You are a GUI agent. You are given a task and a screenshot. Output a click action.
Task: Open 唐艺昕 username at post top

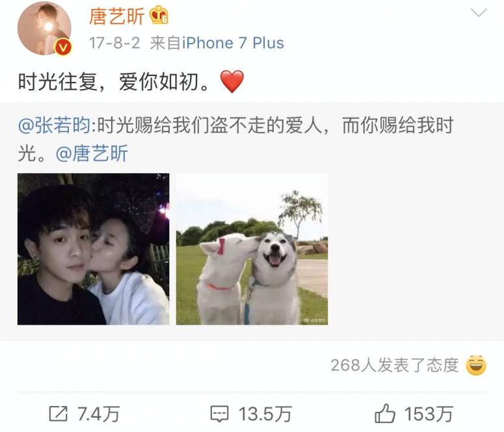116,16
